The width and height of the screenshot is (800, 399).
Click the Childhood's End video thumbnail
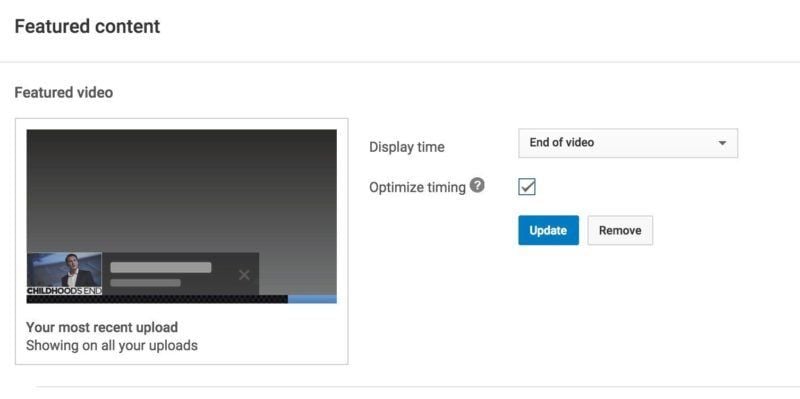click(64, 273)
